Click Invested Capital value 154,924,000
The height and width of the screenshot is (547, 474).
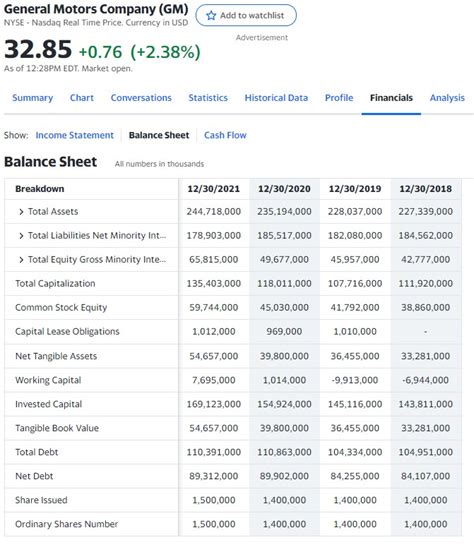(x=284, y=404)
